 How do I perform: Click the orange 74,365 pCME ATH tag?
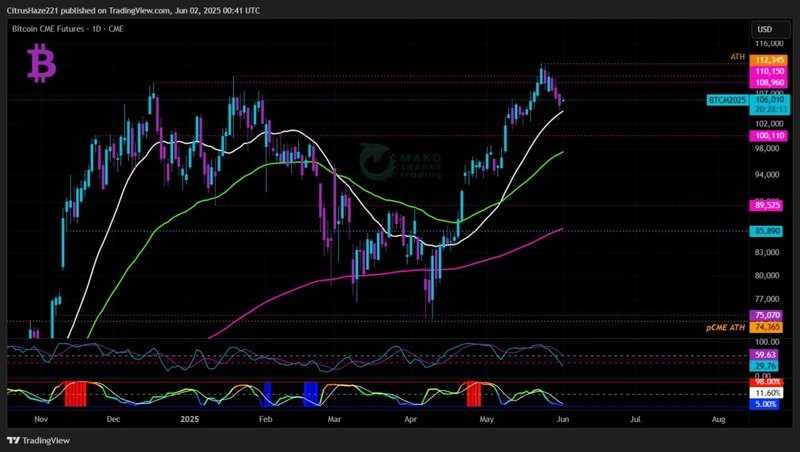pyautogui.click(x=769, y=327)
